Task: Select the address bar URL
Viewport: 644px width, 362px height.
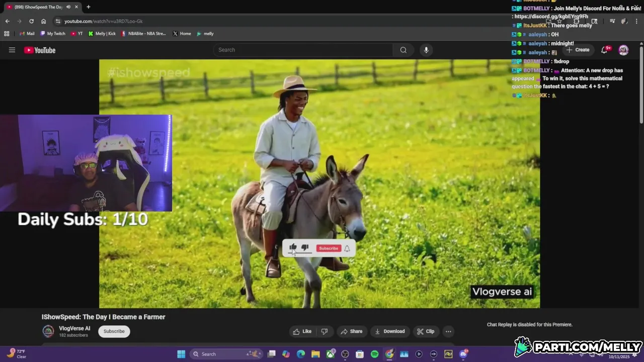Action: (x=103, y=21)
